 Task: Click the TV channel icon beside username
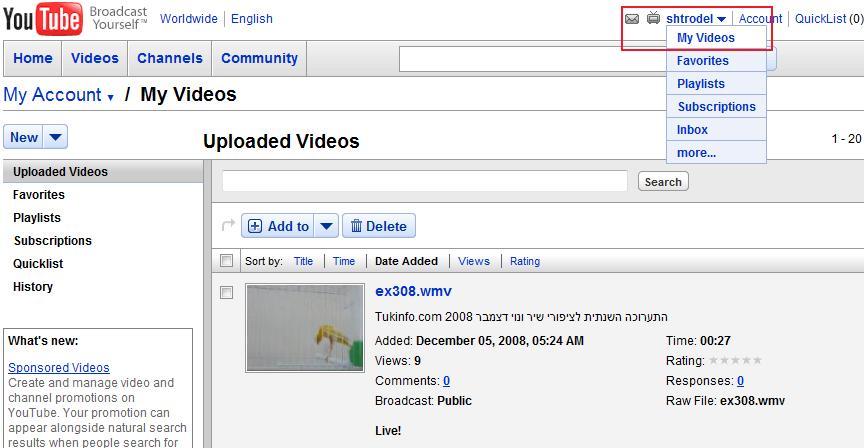(x=653, y=19)
